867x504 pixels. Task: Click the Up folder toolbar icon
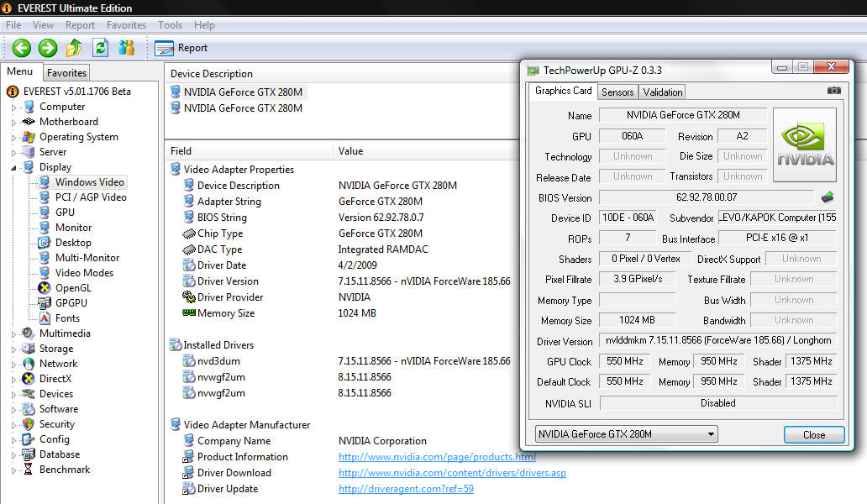click(74, 48)
